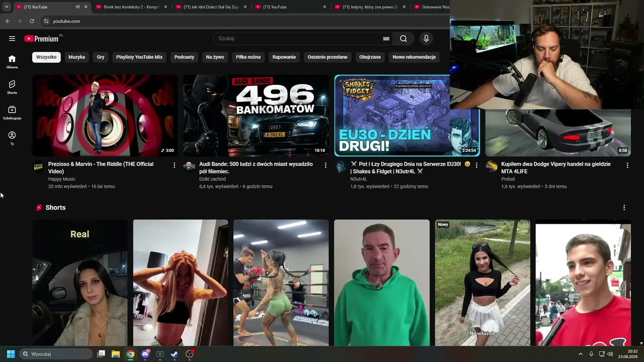Expand the browser tab search dropdown
This screenshot has height=362, width=644.
tap(7, 7)
